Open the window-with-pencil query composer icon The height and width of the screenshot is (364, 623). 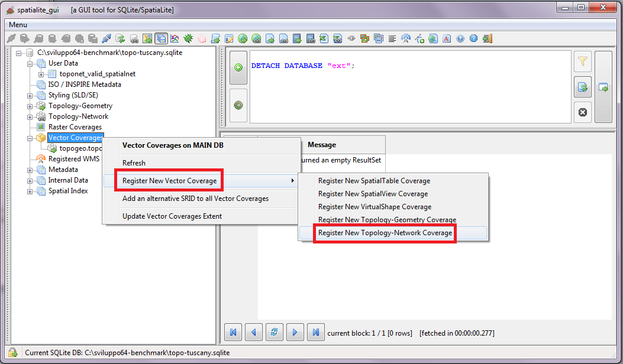[x=229, y=38]
